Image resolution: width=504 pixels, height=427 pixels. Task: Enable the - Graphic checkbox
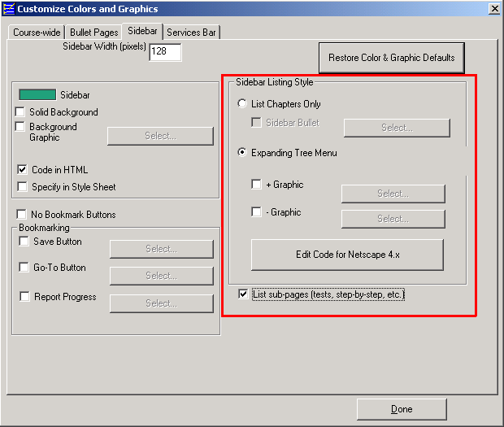click(x=256, y=212)
